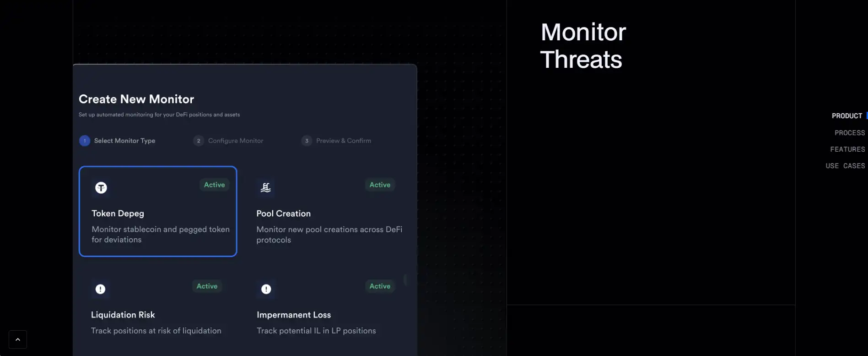Select the Impermanent Loss card title
Screen dimensions: 868x356
pos(293,315)
